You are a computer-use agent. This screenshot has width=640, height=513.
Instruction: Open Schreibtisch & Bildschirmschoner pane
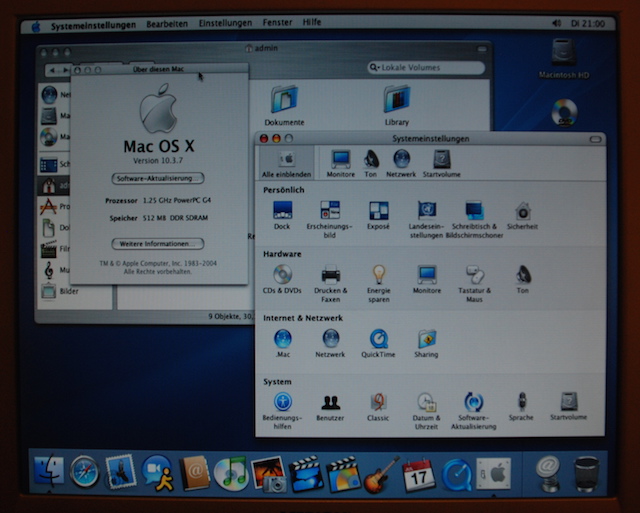[x=474, y=219]
